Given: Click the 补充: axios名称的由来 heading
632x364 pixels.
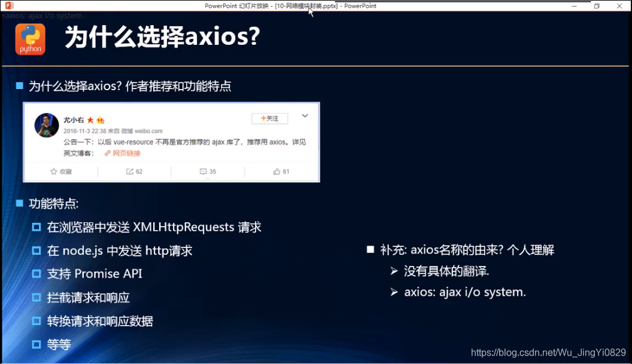Looking at the screenshot, I should (x=467, y=250).
